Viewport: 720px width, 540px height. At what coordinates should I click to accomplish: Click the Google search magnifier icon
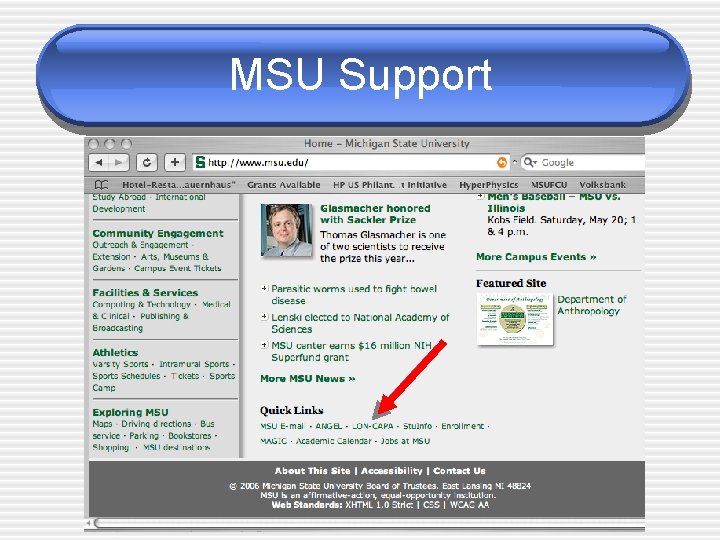[x=529, y=162]
